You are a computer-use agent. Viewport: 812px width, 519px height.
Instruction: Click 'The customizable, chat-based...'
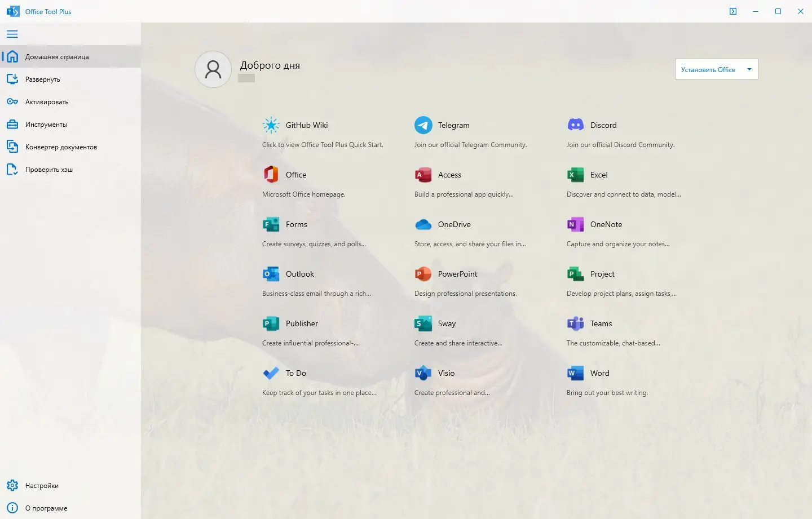coord(614,343)
